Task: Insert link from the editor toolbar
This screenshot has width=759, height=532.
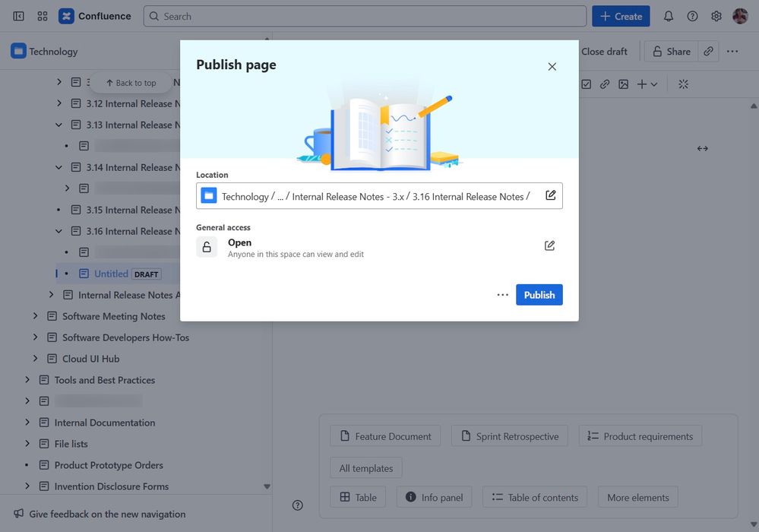Action: [x=605, y=84]
